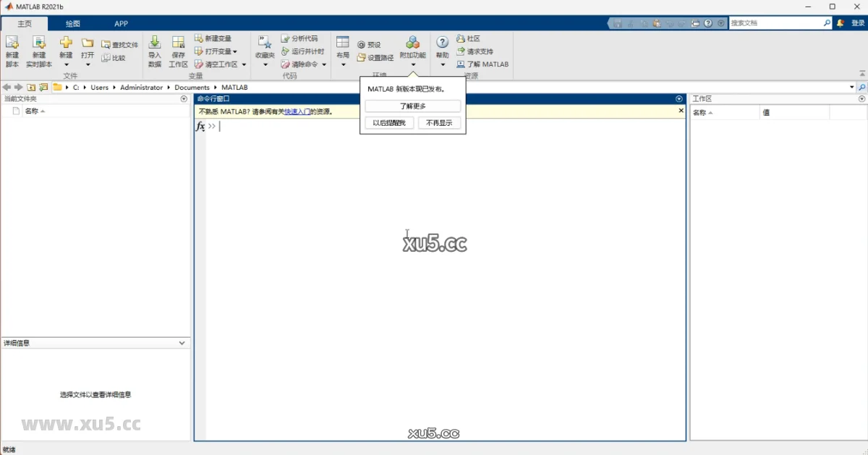
Task: Open the Set Path dialog
Action: point(376,56)
